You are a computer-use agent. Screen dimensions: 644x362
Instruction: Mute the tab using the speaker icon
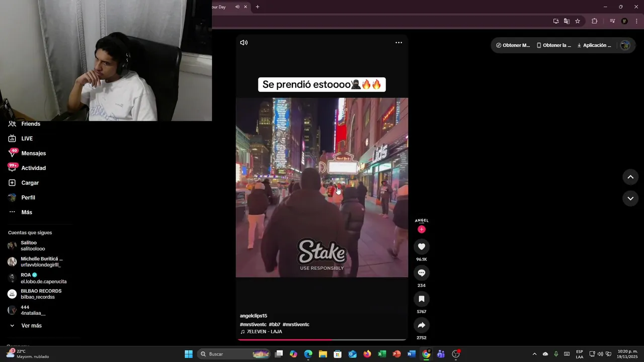[237, 7]
